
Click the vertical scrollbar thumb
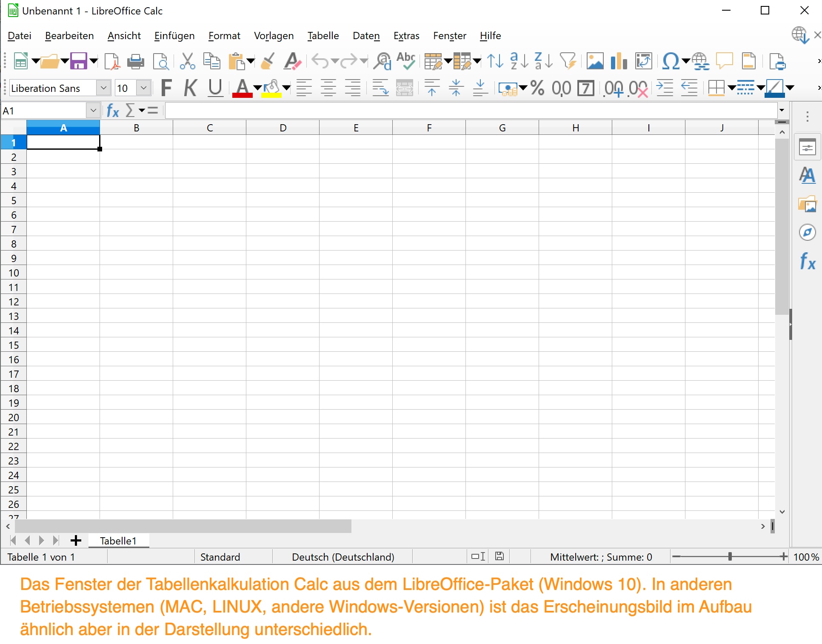[782, 226]
